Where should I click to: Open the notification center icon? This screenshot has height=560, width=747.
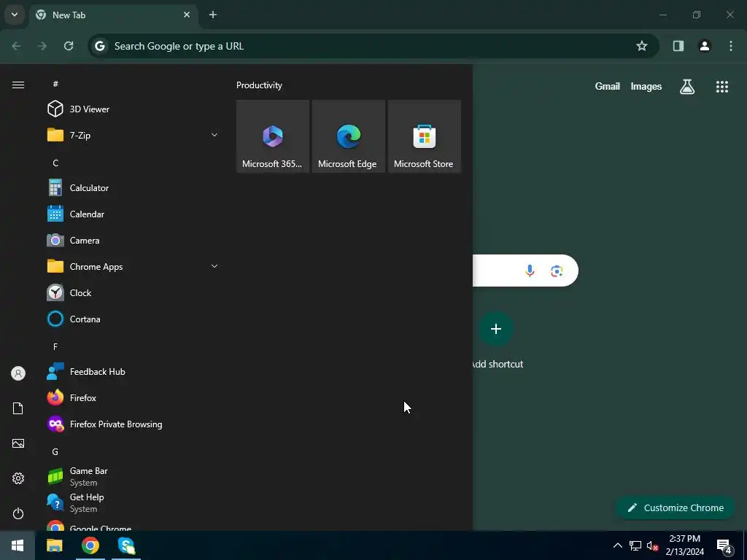724,546
